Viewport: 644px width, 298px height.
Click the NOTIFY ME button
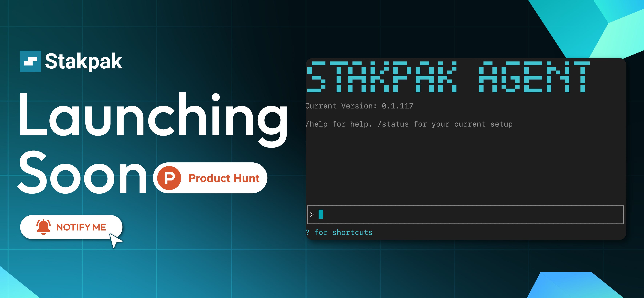tap(71, 227)
